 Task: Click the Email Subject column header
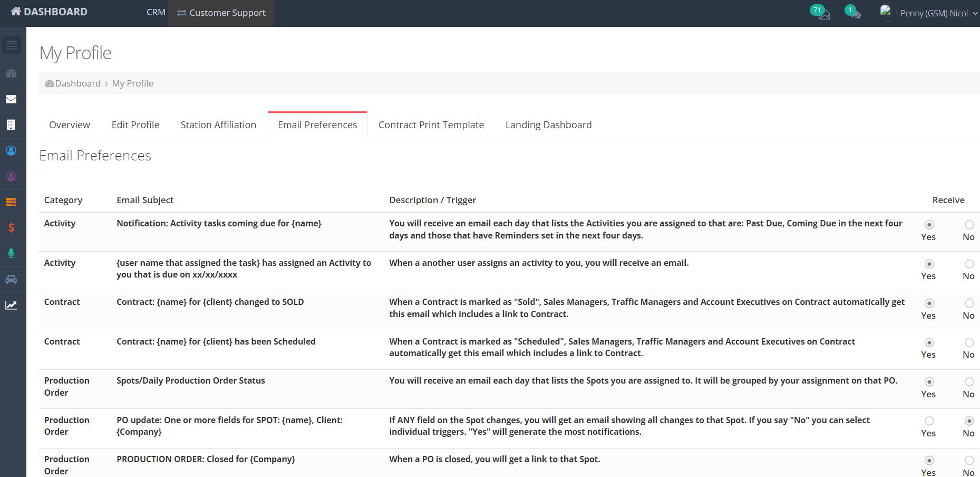coord(145,200)
